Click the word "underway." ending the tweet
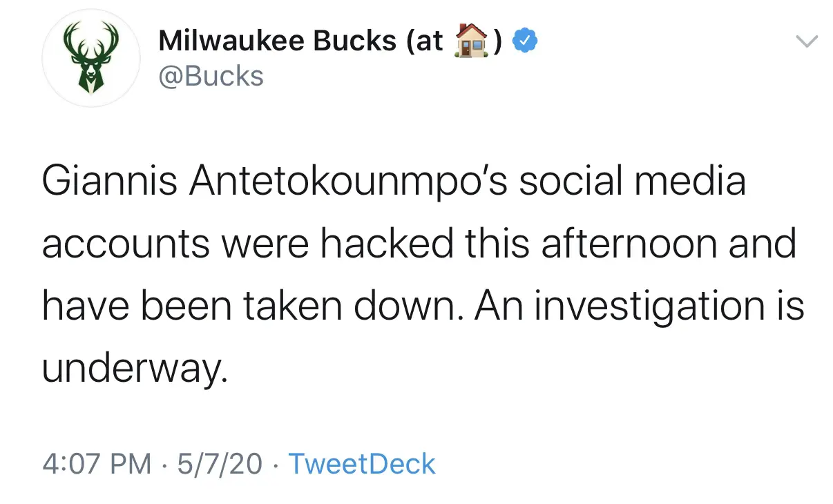Image resolution: width=833 pixels, height=504 pixels. 135,369
